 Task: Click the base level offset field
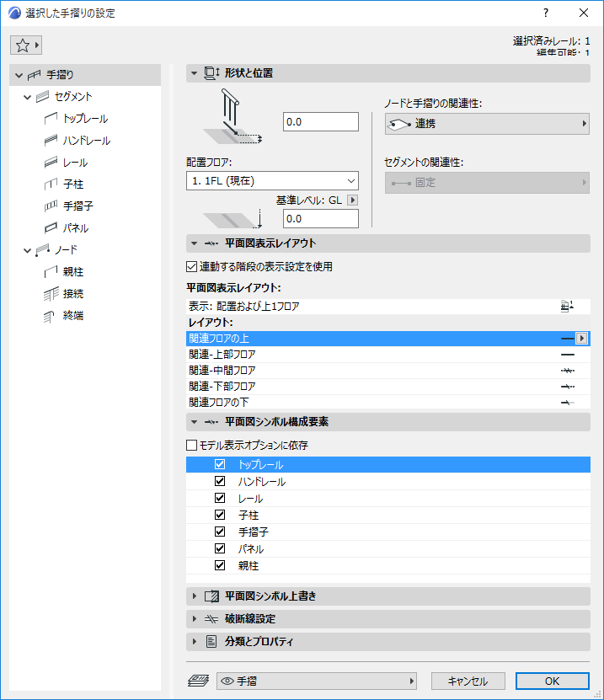point(320,219)
